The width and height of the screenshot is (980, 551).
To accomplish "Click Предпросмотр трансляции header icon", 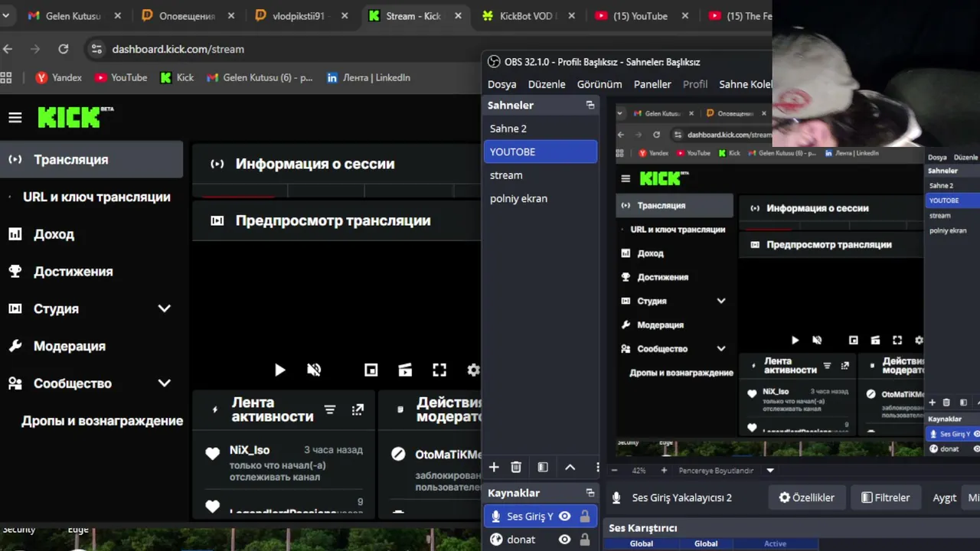I will 217,220.
